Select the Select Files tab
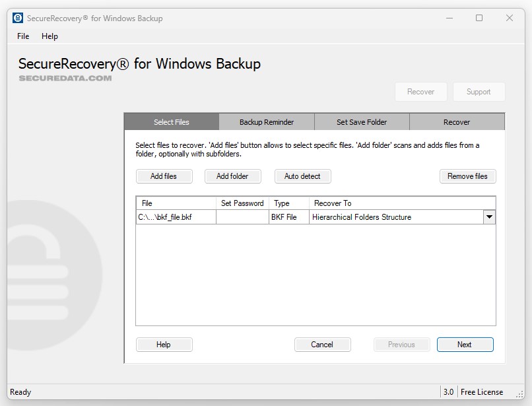The image size is (532, 406). click(x=172, y=122)
